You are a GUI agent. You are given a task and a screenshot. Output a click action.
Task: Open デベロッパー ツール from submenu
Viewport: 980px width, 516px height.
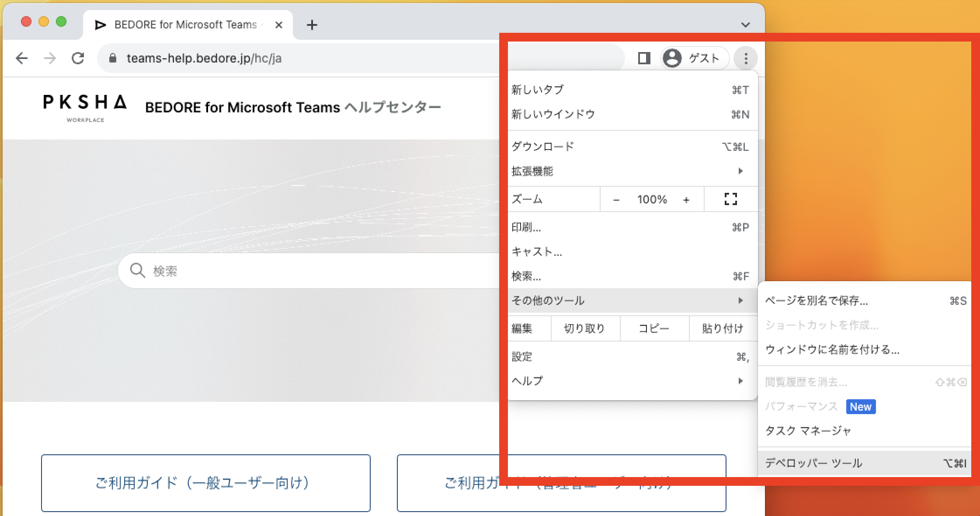865,464
